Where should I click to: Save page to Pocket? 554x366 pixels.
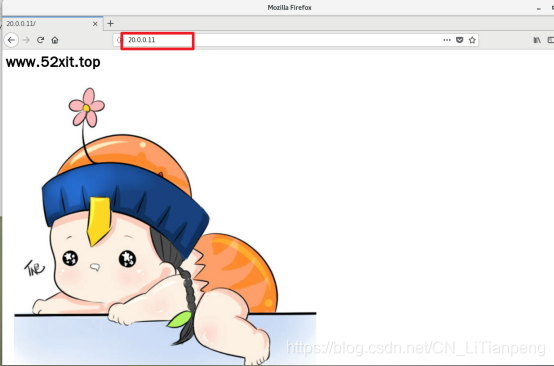pyautogui.click(x=459, y=40)
